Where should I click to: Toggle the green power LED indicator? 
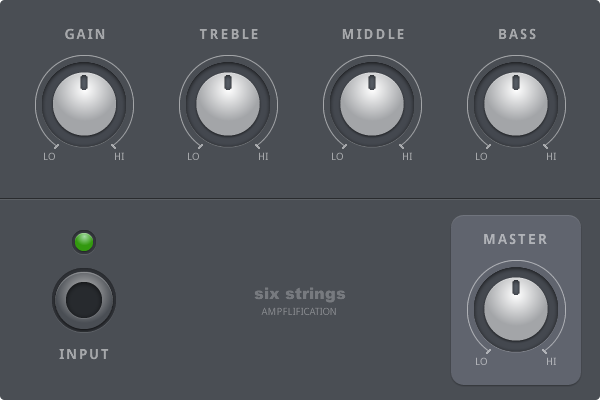point(84,242)
